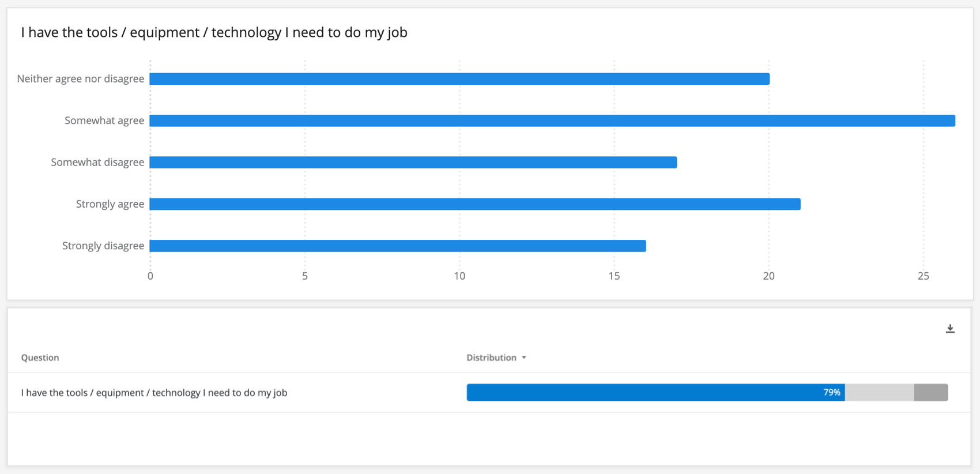
Task: Click the chart title text
Action: coord(214,32)
